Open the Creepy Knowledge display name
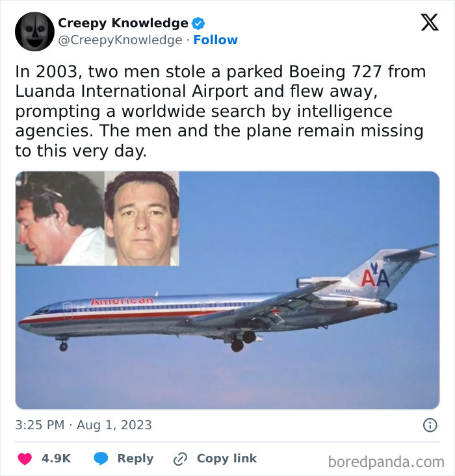 (123, 23)
